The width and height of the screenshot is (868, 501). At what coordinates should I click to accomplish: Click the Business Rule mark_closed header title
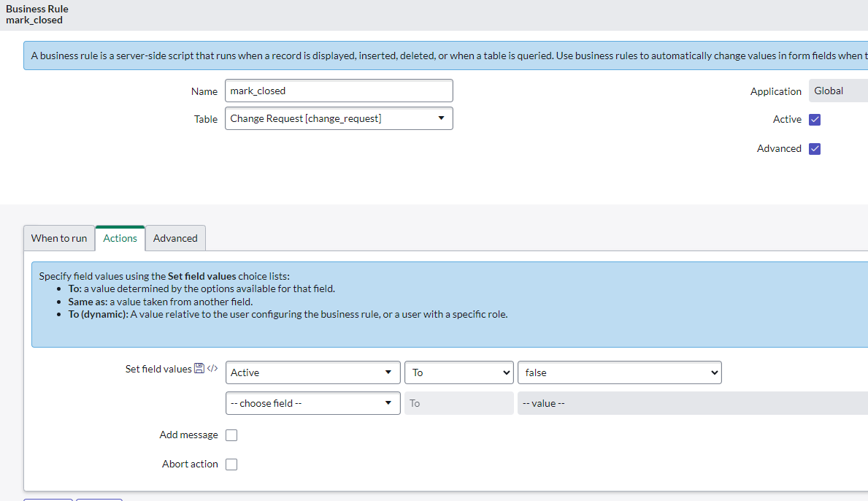(37, 15)
